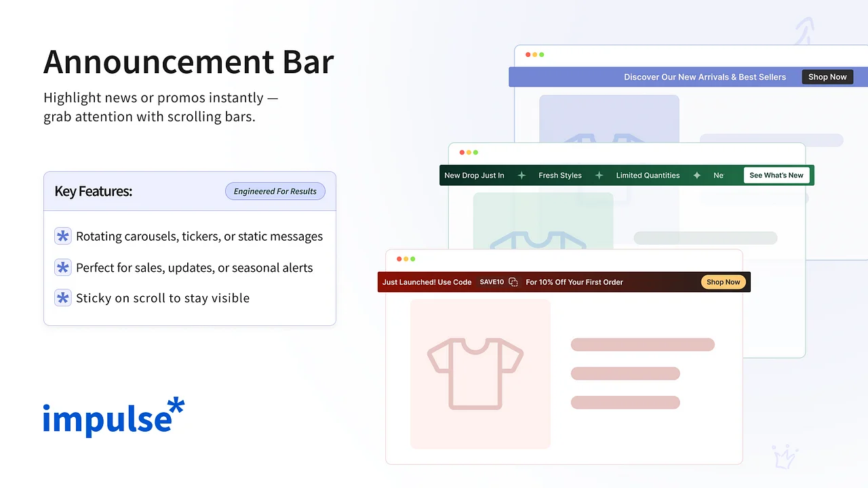The width and height of the screenshot is (868, 488).
Task: Select the asterisk icon beside "Rotating carousels" feature
Action: (62, 236)
